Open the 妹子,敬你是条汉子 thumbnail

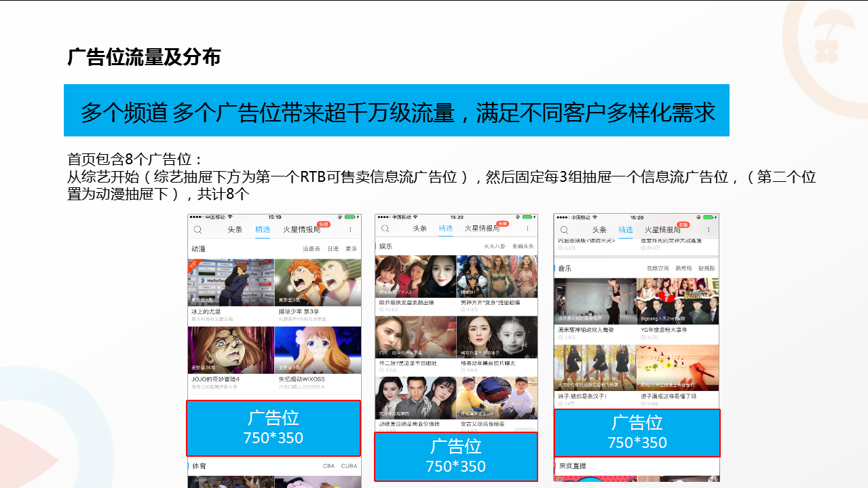click(x=595, y=367)
